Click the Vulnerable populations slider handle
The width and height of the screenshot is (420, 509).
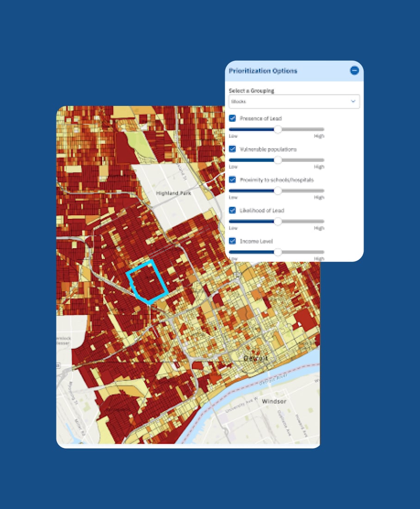click(278, 160)
